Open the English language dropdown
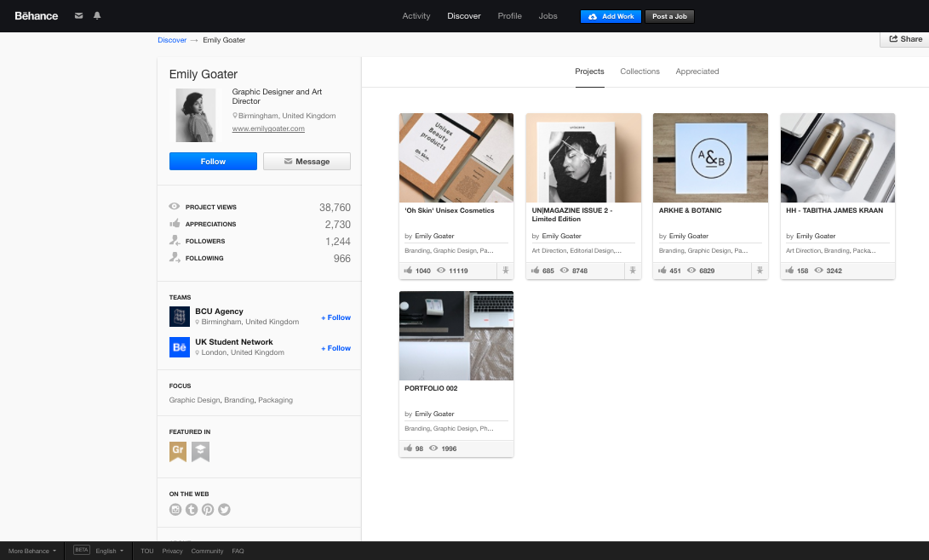 (x=109, y=551)
